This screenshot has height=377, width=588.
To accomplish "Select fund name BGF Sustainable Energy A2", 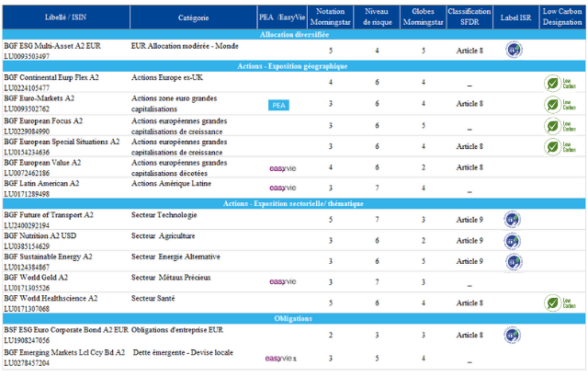I will pos(48,257).
